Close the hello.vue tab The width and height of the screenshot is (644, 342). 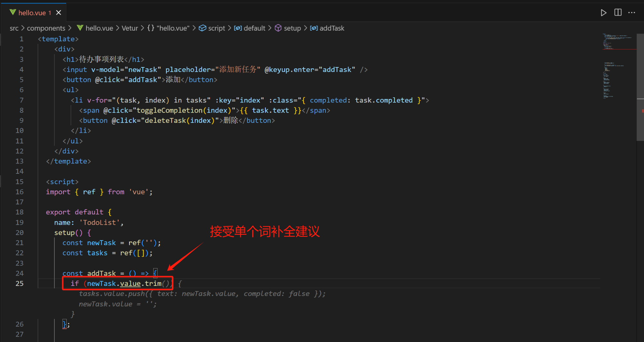(58, 12)
